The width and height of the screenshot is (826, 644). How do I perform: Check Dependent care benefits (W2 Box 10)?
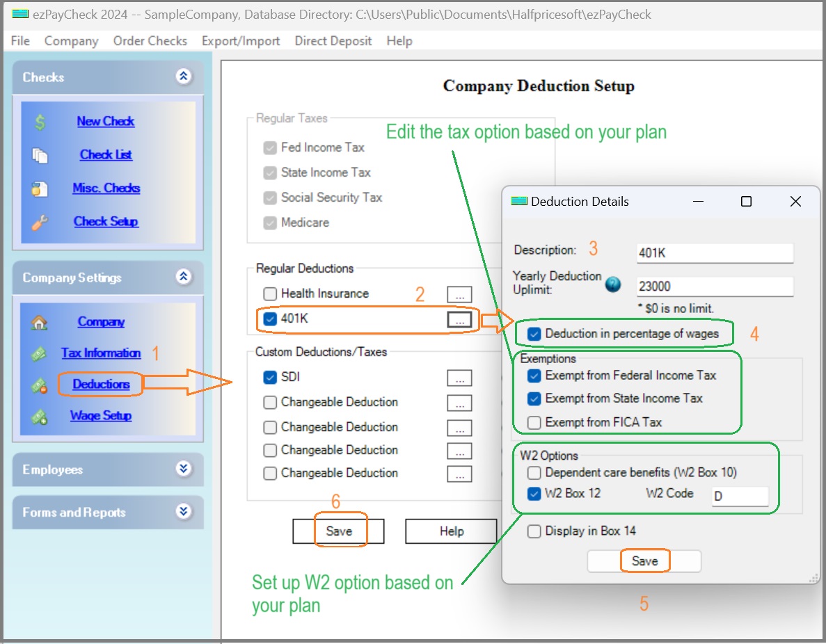[532, 472]
